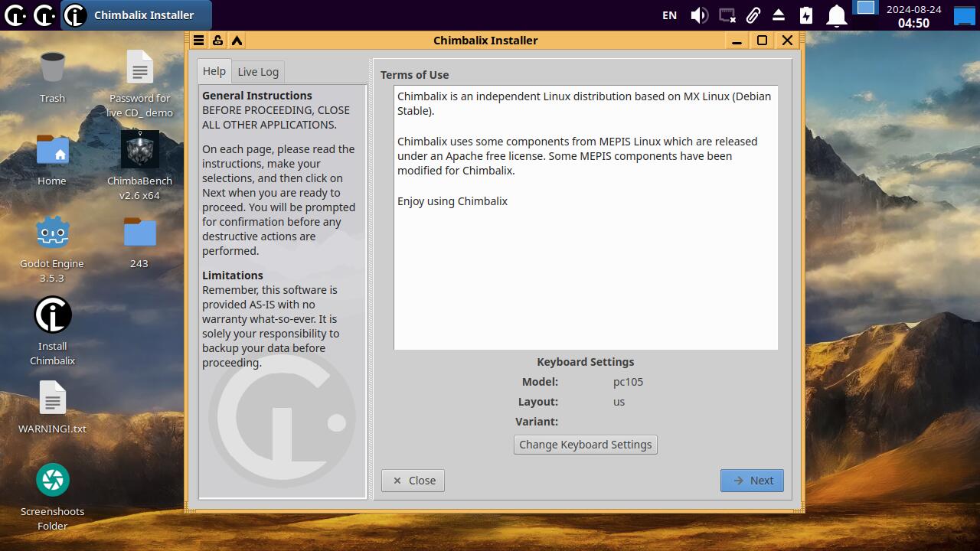Click inside the Terms of Use text box
Image resolution: width=980 pixels, height=551 pixels.
pyautogui.click(x=586, y=217)
